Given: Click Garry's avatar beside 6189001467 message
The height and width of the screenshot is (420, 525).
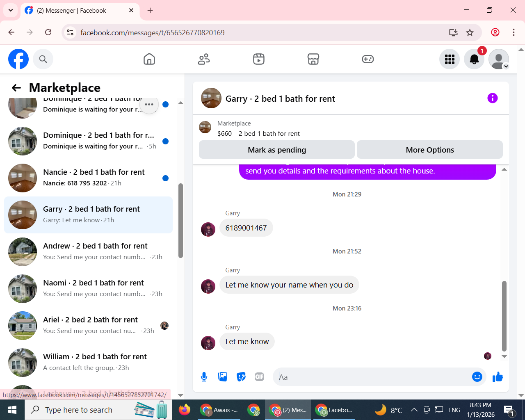Looking at the screenshot, I should (208, 230).
